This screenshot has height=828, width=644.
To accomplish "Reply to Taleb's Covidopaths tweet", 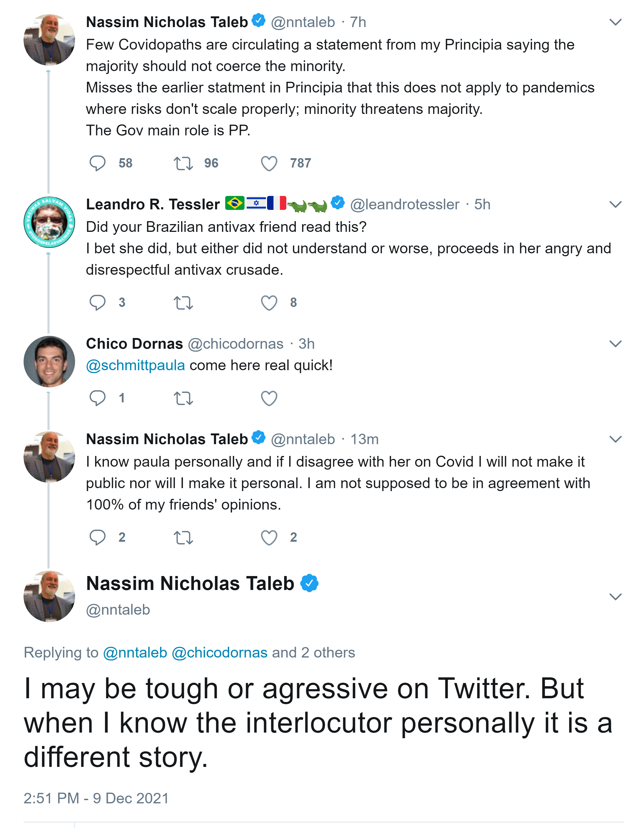I will (x=98, y=164).
